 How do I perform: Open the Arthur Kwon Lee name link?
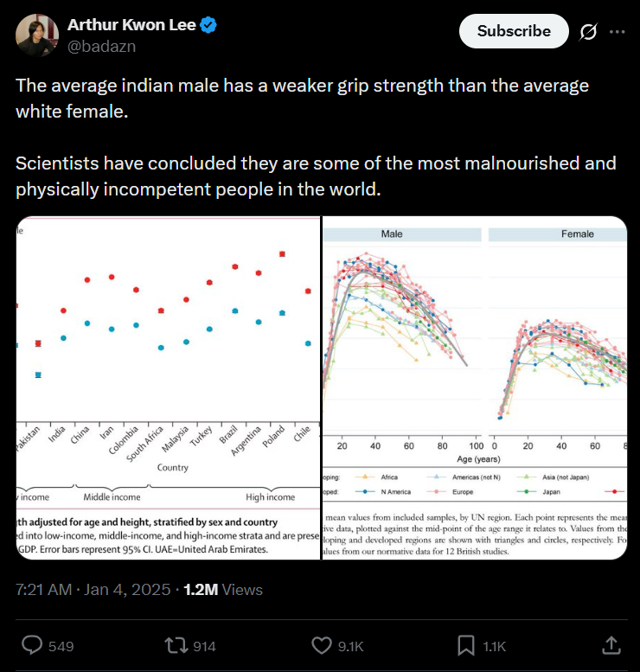click(132, 25)
